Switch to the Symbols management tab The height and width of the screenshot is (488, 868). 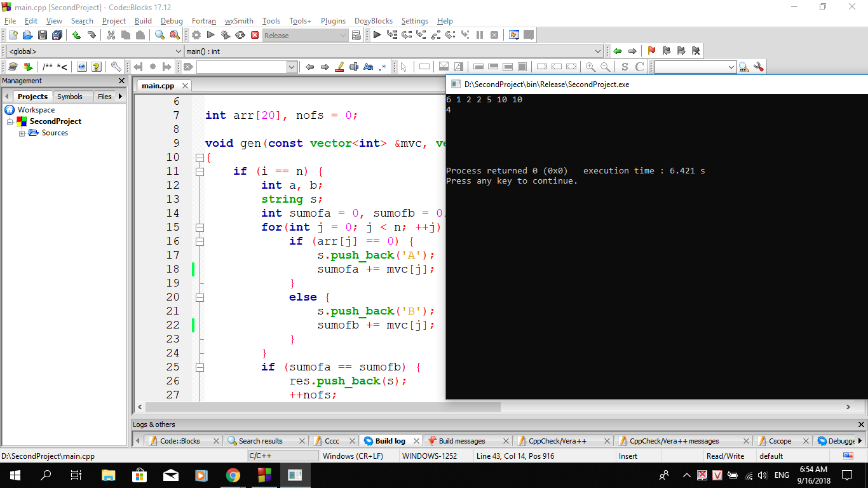coord(69,97)
